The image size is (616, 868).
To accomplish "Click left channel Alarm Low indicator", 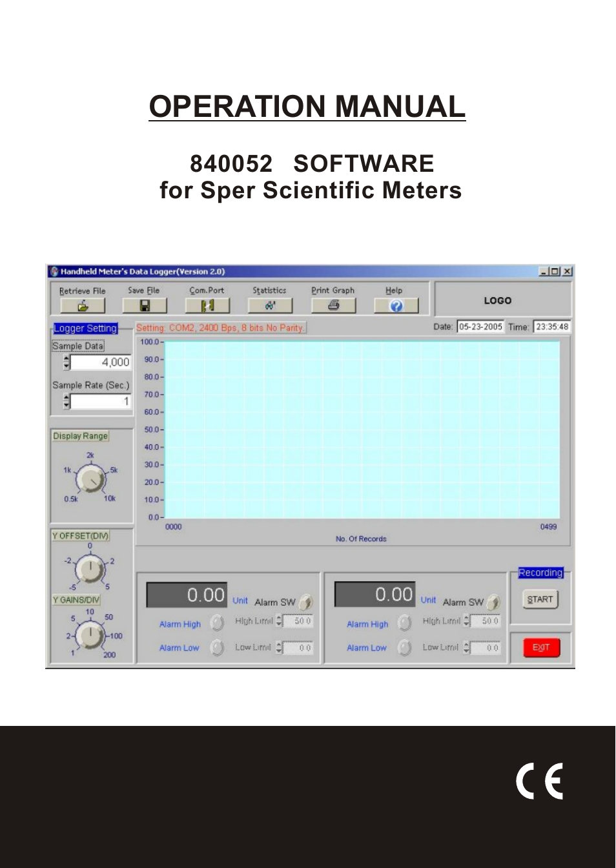I will (x=218, y=647).
